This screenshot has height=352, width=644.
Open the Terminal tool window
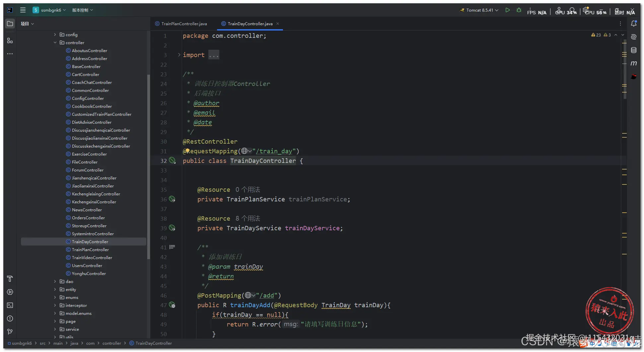click(x=10, y=305)
